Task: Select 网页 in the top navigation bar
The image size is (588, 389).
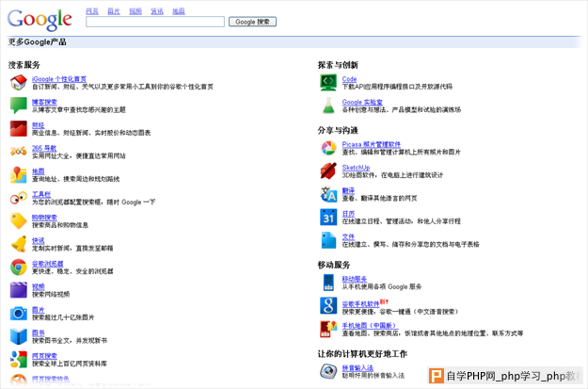Action: click(x=92, y=11)
